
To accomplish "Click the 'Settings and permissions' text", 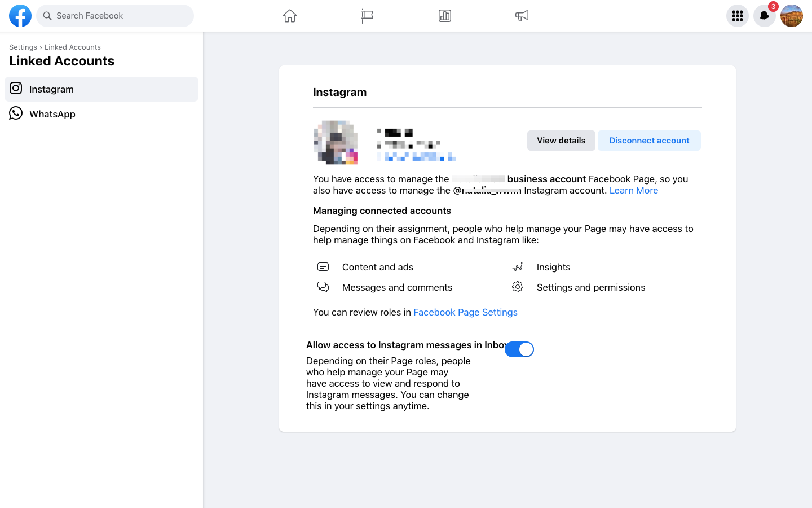I will coord(591,287).
